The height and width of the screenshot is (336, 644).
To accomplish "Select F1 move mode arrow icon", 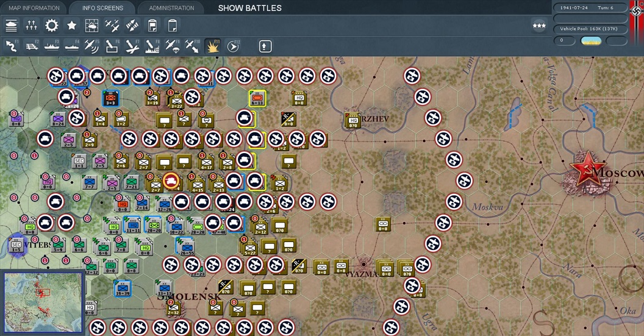I will (12, 46).
